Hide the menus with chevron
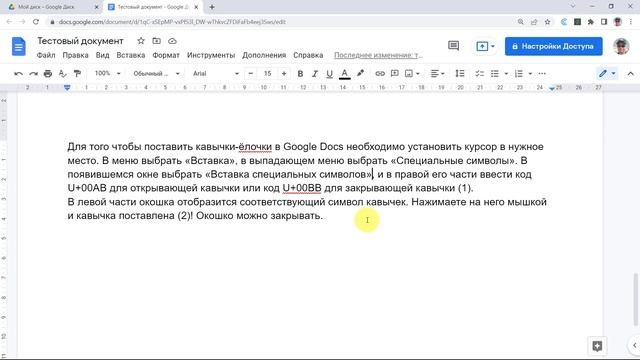This screenshot has width=640, height=360. [x=630, y=73]
